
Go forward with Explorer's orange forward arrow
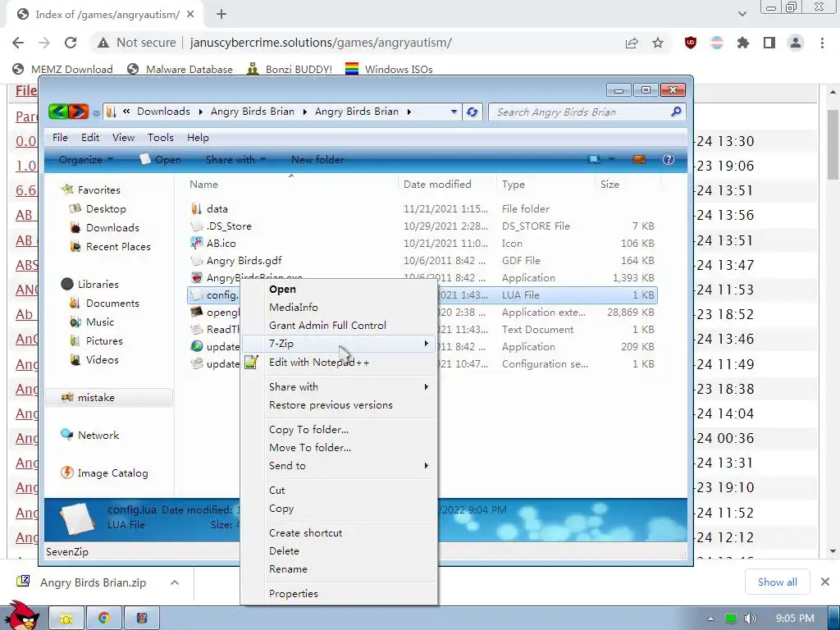click(78, 112)
